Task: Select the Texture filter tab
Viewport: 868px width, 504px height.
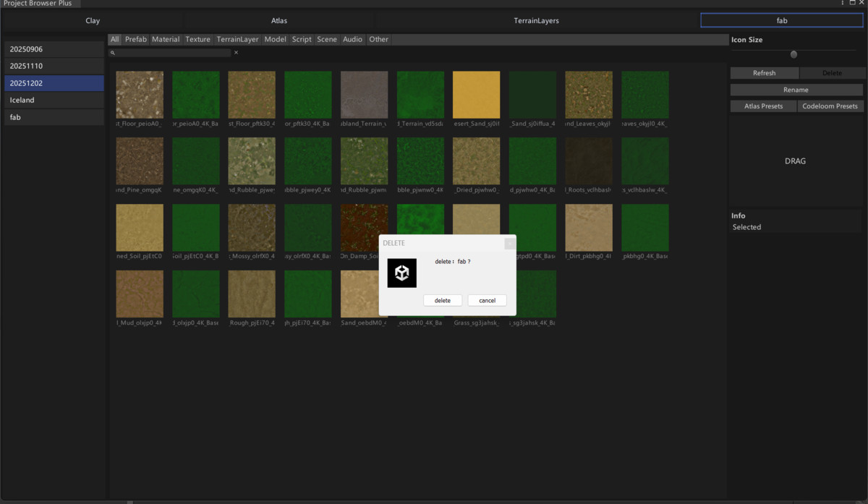Action: (197, 39)
